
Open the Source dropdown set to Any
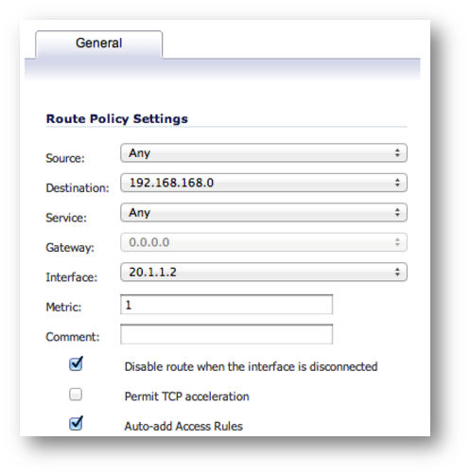coord(264,153)
